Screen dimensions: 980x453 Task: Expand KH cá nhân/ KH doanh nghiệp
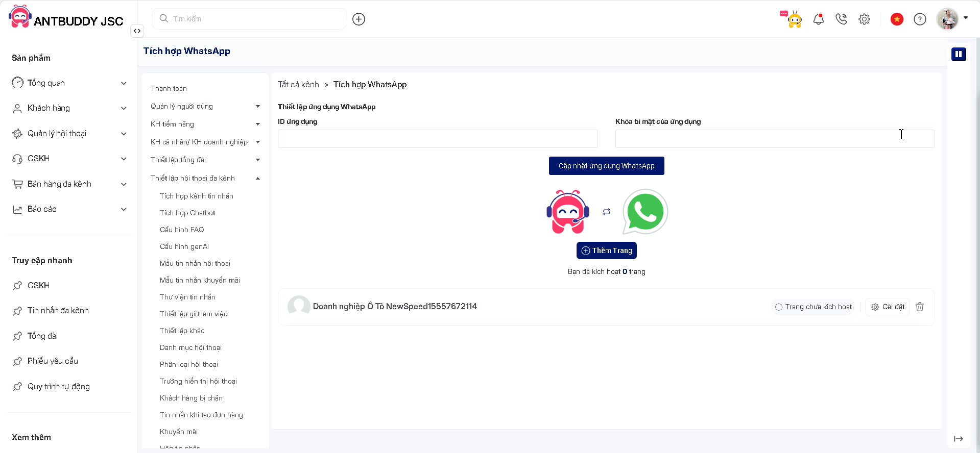pos(205,142)
